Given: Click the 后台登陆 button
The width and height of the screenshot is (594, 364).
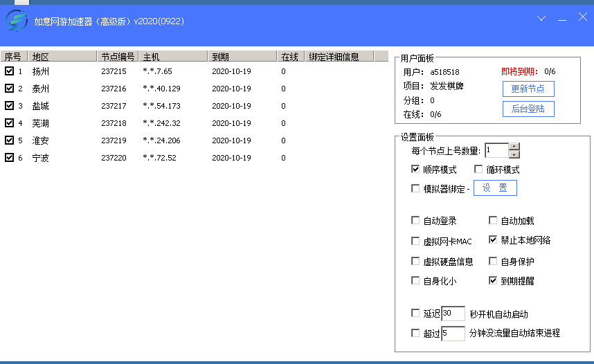Looking at the screenshot, I should coord(528,109).
